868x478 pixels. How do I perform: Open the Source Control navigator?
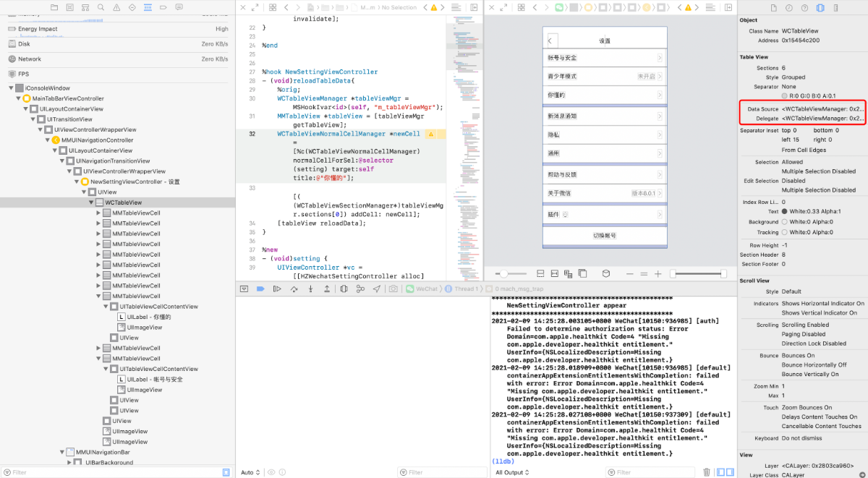pyautogui.click(x=69, y=7)
